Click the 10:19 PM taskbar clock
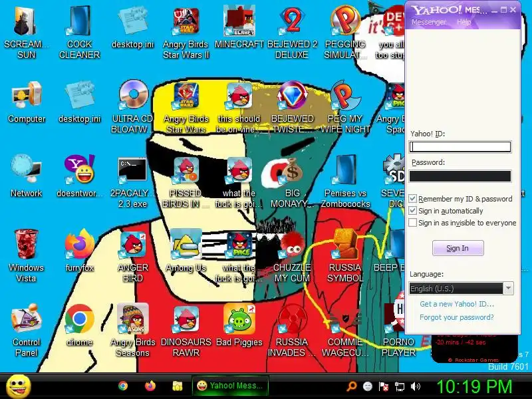 tap(474, 386)
